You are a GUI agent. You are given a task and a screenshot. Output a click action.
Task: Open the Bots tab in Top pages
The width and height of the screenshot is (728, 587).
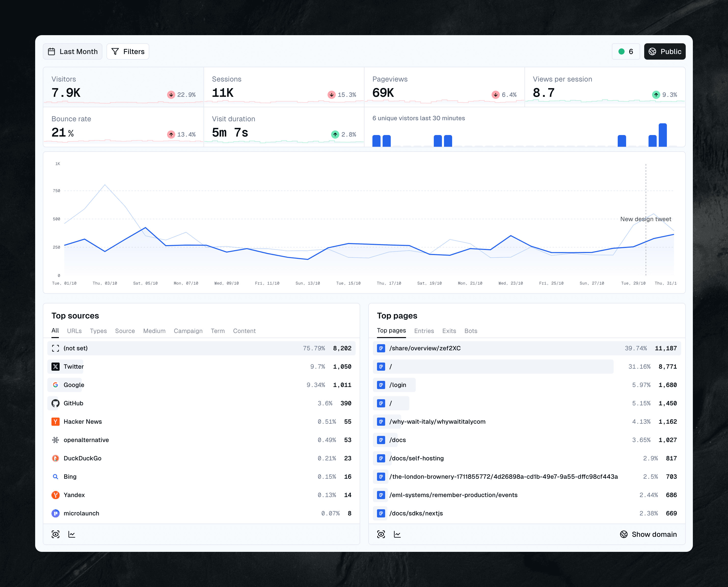pyautogui.click(x=470, y=331)
